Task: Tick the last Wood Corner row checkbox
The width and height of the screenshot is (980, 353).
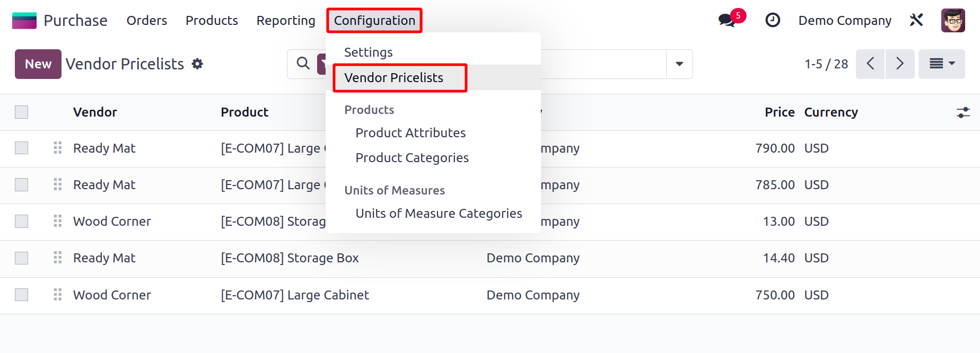Action: point(22,295)
